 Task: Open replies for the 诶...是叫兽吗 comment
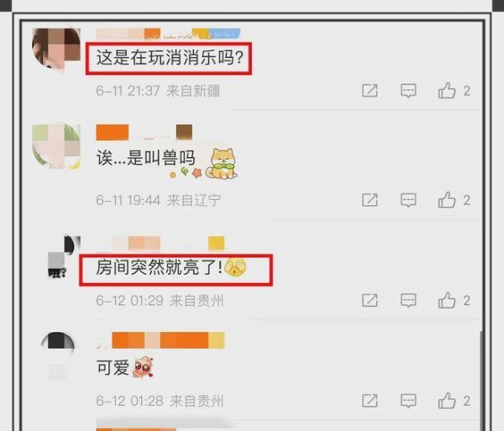tap(408, 200)
